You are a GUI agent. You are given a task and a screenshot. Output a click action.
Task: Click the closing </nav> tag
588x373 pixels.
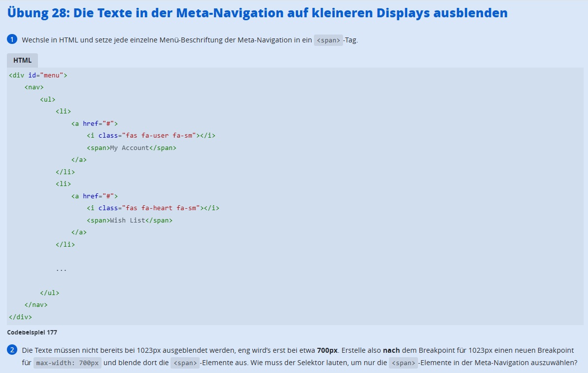pyautogui.click(x=36, y=305)
